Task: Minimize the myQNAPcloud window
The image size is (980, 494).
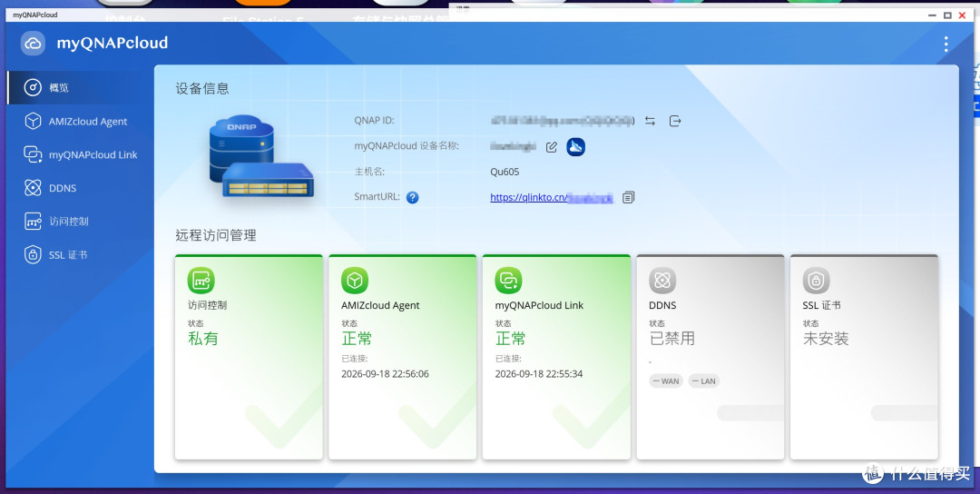Action: coord(933,15)
